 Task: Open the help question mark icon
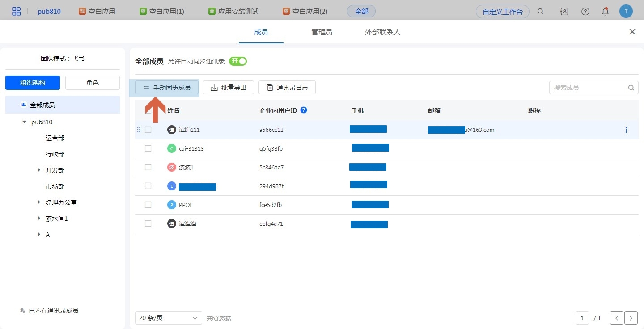pyautogui.click(x=585, y=12)
